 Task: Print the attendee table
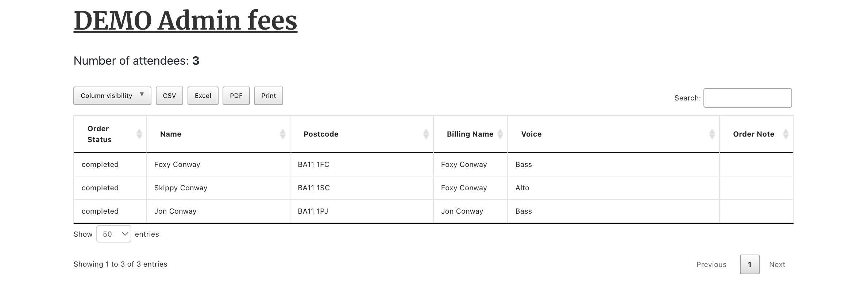click(x=269, y=96)
